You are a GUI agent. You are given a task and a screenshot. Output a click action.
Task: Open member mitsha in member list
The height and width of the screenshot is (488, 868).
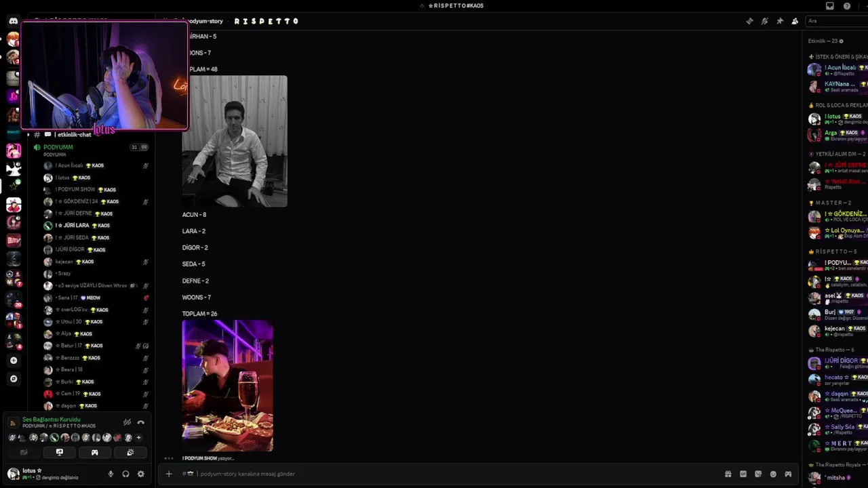tap(837, 478)
